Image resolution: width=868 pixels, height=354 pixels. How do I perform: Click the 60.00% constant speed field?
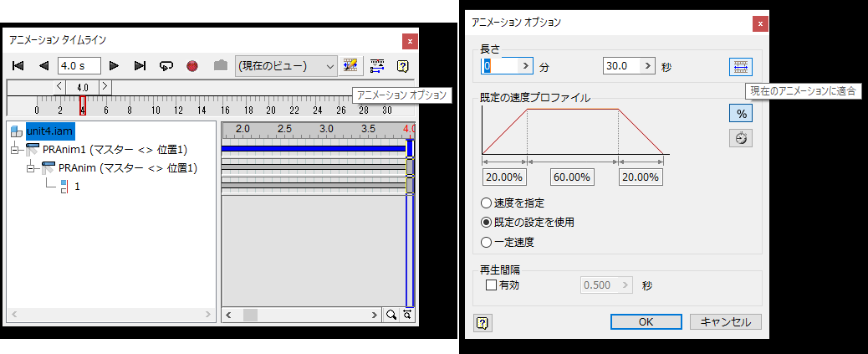click(x=572, y=177)
